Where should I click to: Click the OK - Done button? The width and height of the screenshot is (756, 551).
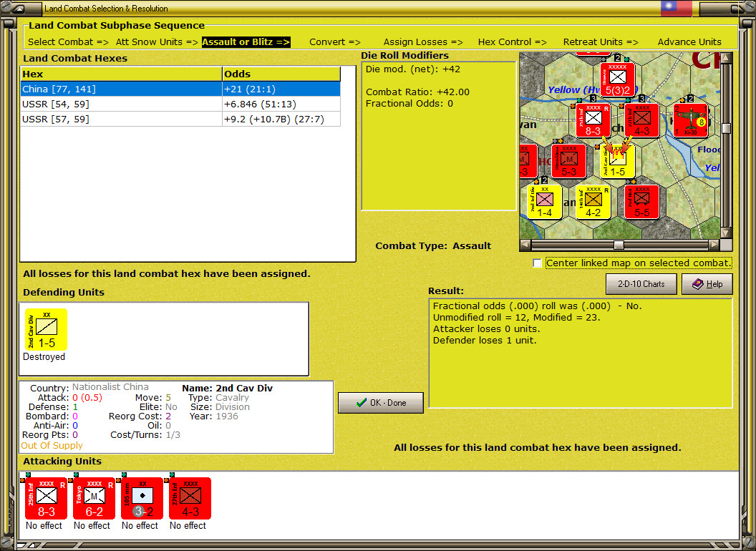tap(381, 403)
